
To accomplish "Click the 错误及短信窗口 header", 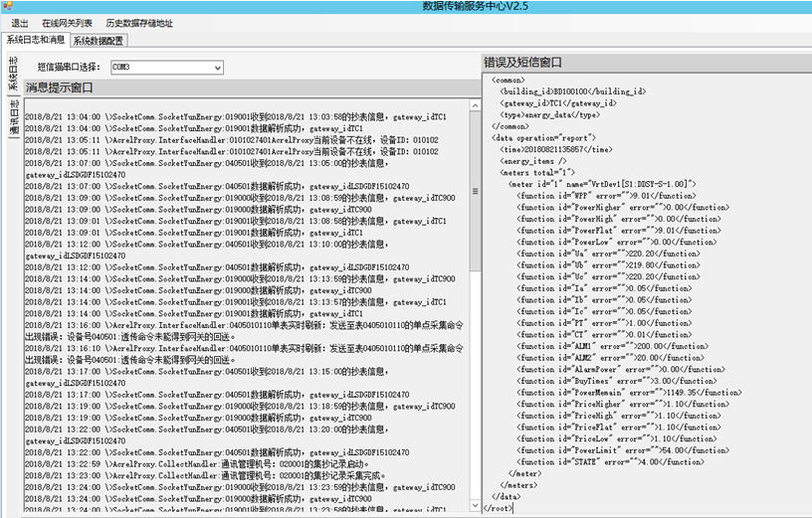I will [x=523, y=63].
